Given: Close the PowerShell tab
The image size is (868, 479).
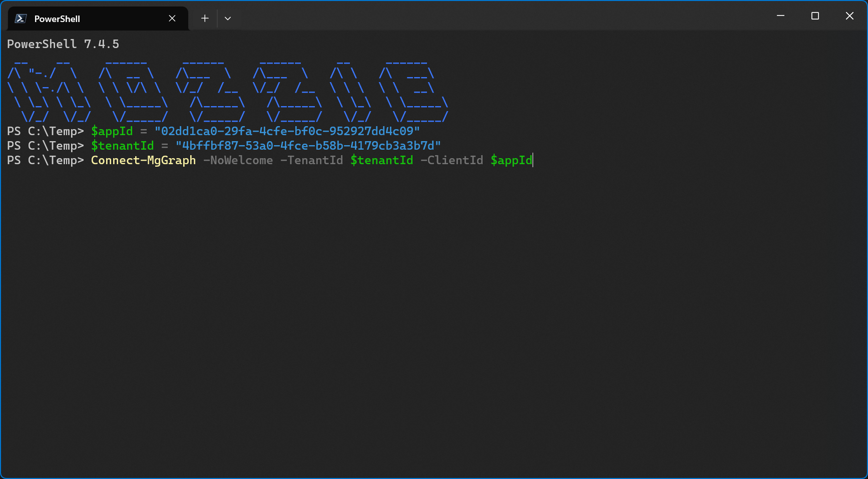Looking at the screenshot, I should tap(172, 19).
